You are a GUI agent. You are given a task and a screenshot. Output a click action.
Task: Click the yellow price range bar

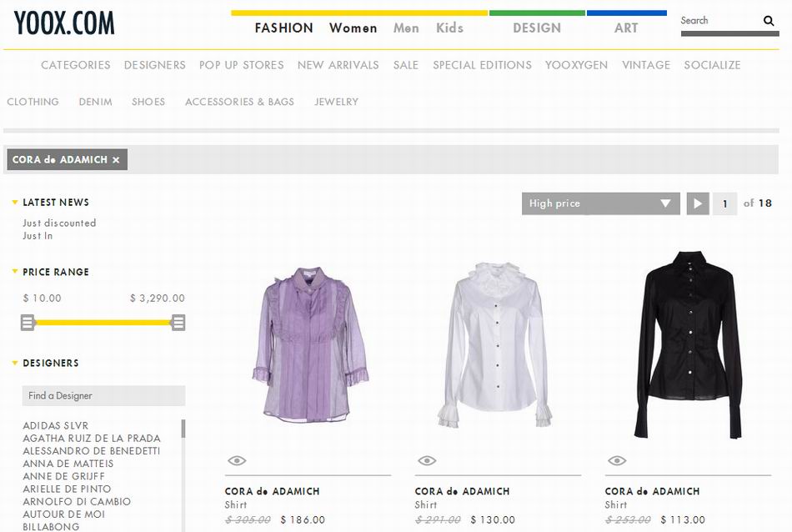coord(103,323)
